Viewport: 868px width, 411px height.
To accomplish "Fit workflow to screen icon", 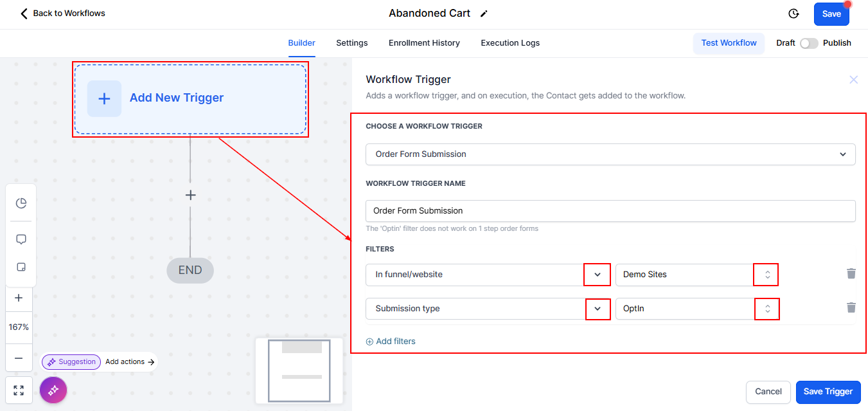I will coord(19,390).
